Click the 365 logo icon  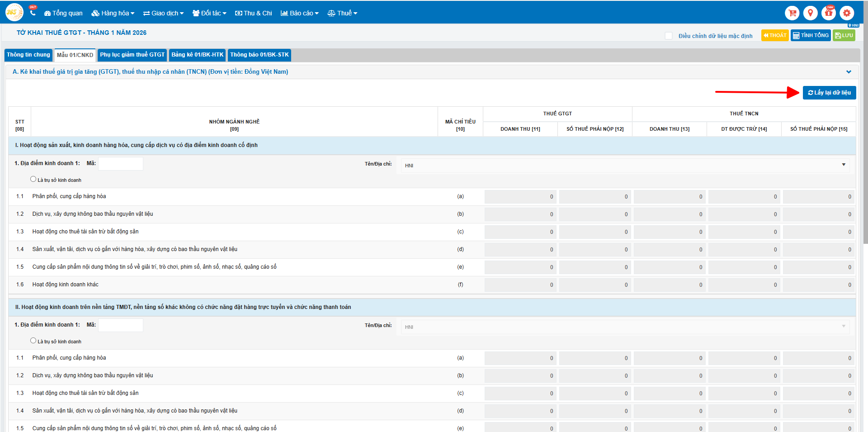pos(14,13)
